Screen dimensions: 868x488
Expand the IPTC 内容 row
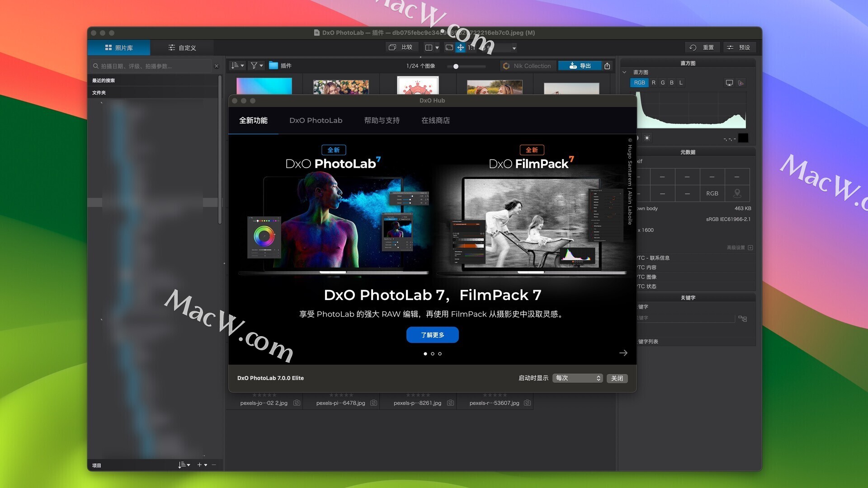(696, 267)
